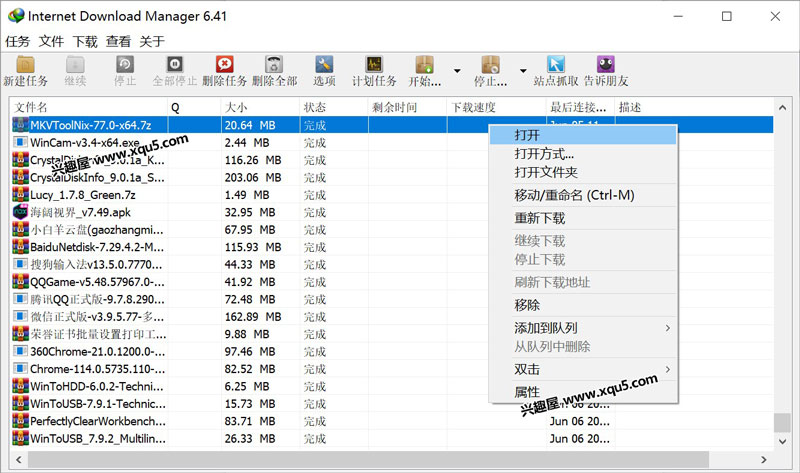Screen dimensions: 800x473
Task: Click the vertical scrollbar down arrow
Action: coord(782,441)
